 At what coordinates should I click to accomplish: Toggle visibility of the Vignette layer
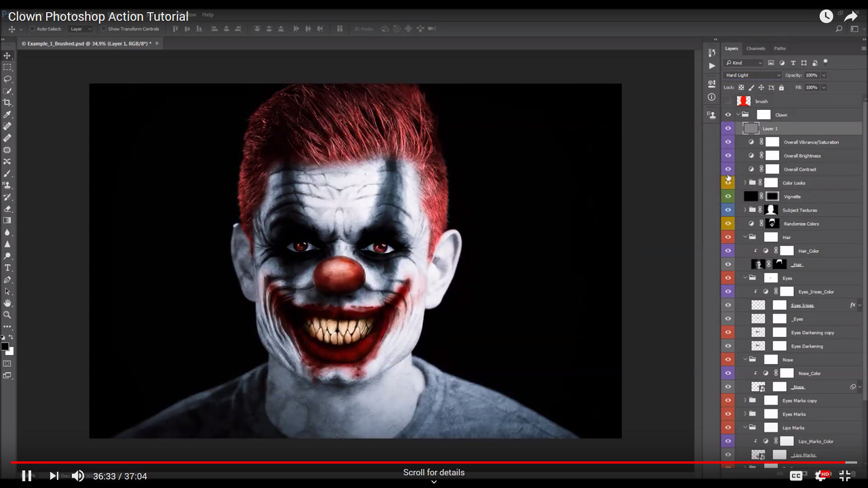coord(728,196)
